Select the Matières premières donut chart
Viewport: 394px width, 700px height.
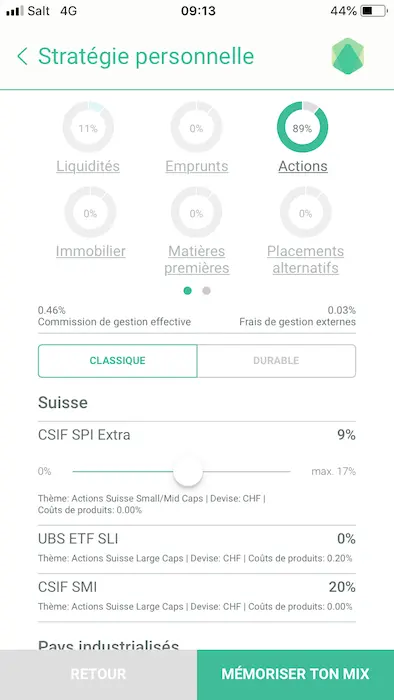(196, 212)
